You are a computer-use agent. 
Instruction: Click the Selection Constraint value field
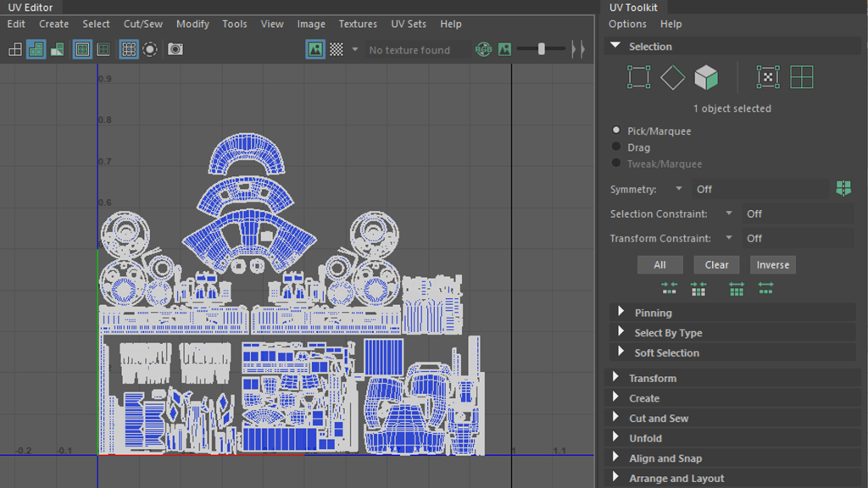[797, 213]
